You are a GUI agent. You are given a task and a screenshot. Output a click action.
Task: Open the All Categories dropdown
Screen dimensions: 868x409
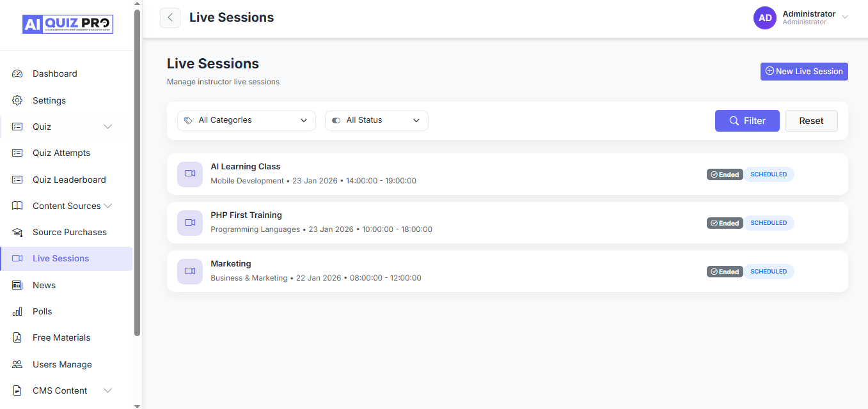coord(246,121)
